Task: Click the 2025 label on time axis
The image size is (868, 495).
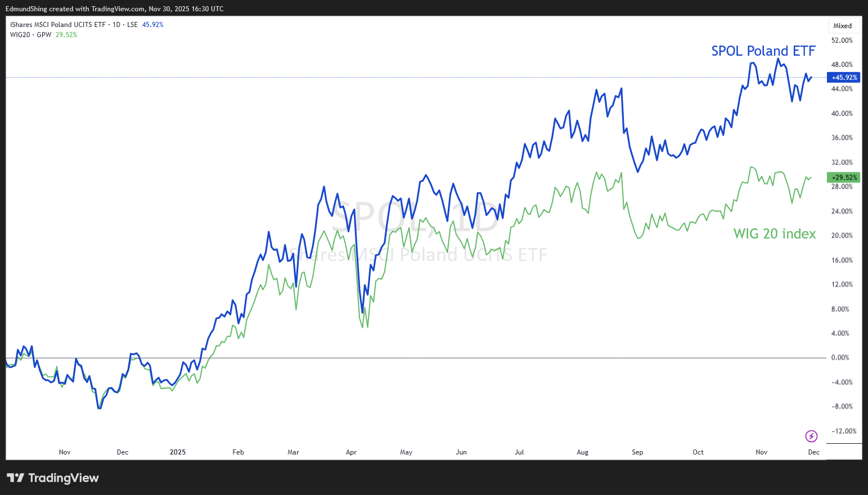Action: (178, 452)
